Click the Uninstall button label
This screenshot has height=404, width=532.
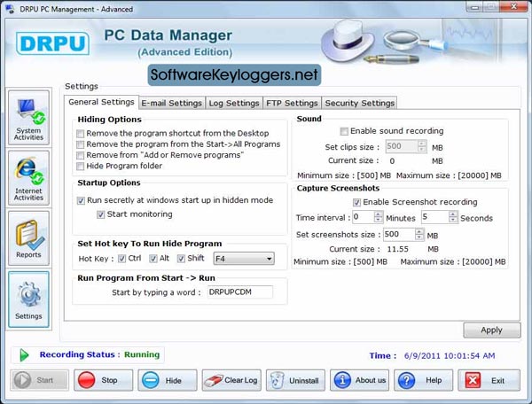tap(304, 381)
